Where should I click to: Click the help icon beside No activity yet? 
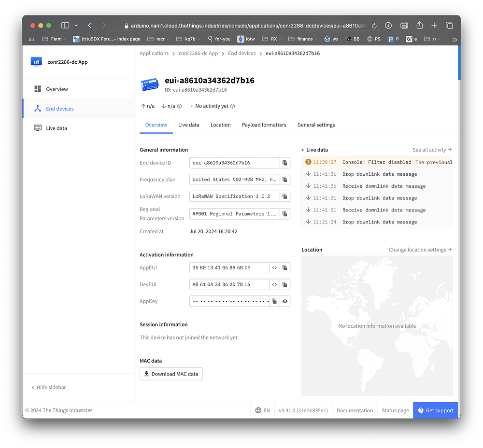pos(233,106)
